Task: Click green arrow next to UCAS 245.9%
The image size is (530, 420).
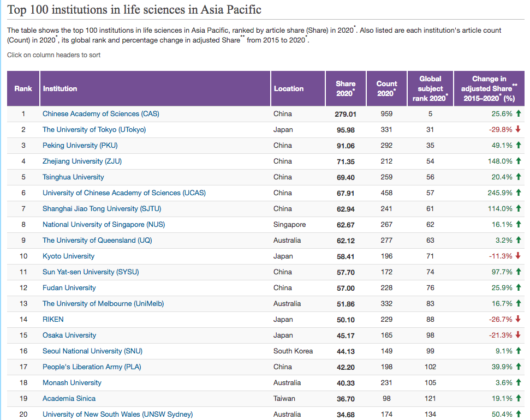Action: click(x=518, y=193)
